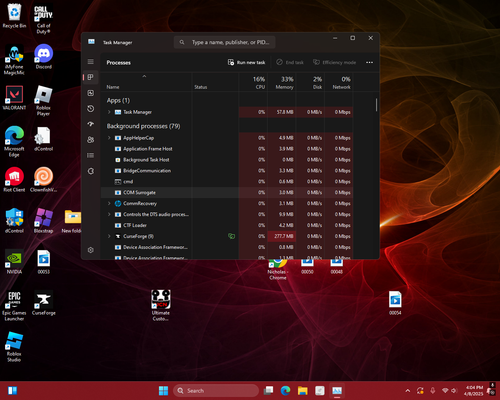Select the NVIDIA desktop icon

14,262
